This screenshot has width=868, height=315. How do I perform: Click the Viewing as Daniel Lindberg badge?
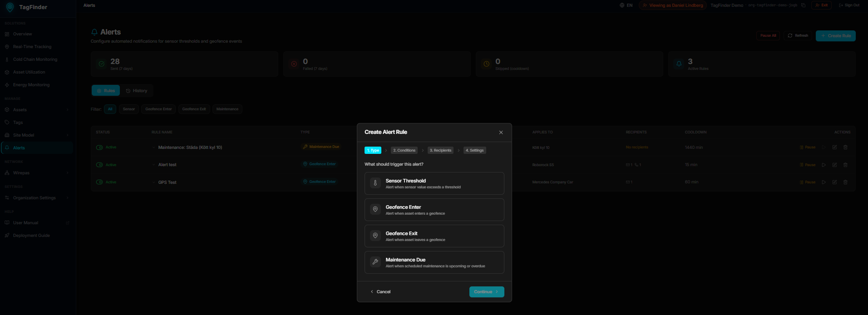[673, 5]
